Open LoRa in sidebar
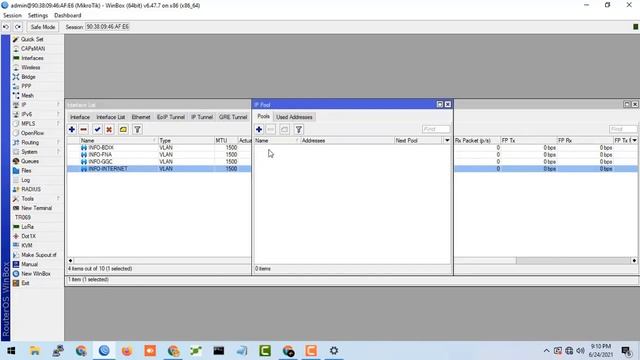The image size is (640, 360). (x=27, y=227)
